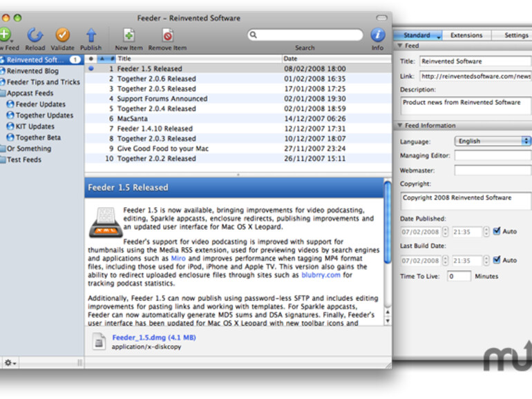Click the Appcast Feeds folder icon
This screenshot has width=532, height=399.
(3, 93)
